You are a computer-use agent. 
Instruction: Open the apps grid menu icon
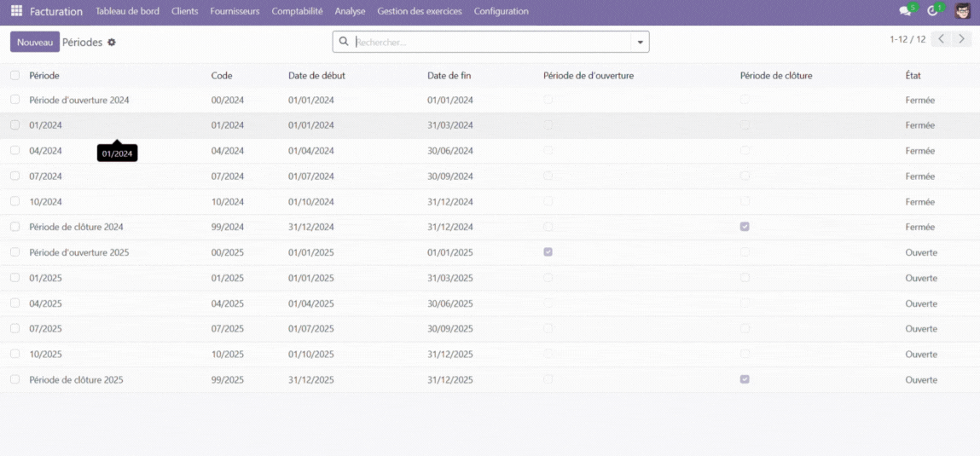tap(16, 11)
